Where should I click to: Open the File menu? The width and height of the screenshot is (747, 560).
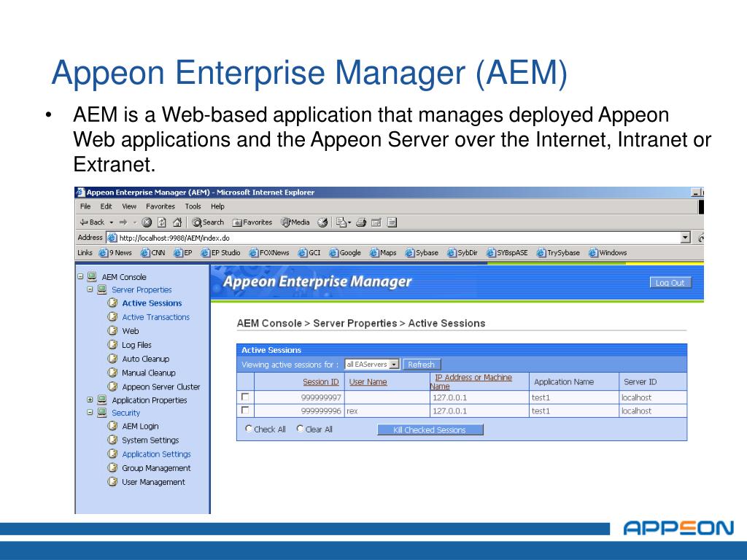pos(85,206)
